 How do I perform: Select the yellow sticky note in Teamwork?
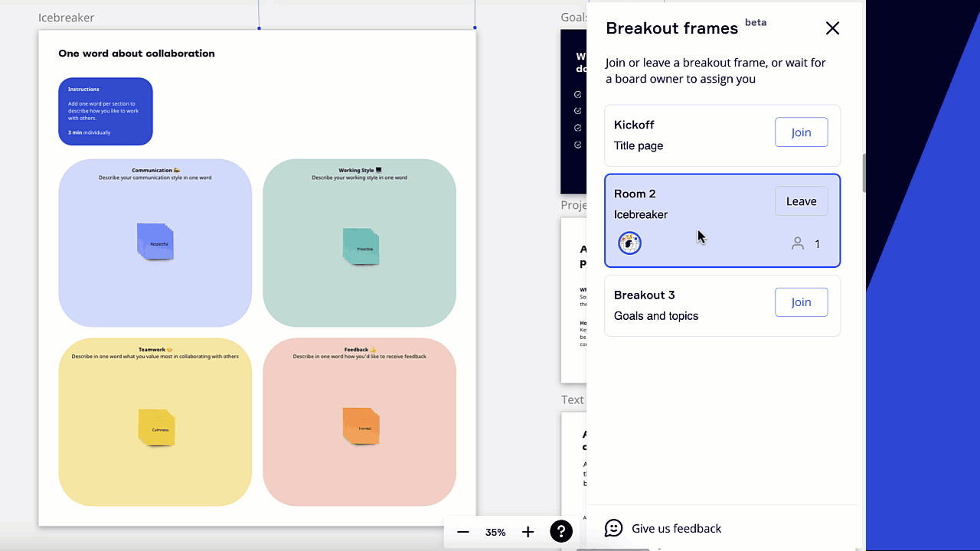click(156, 428)
